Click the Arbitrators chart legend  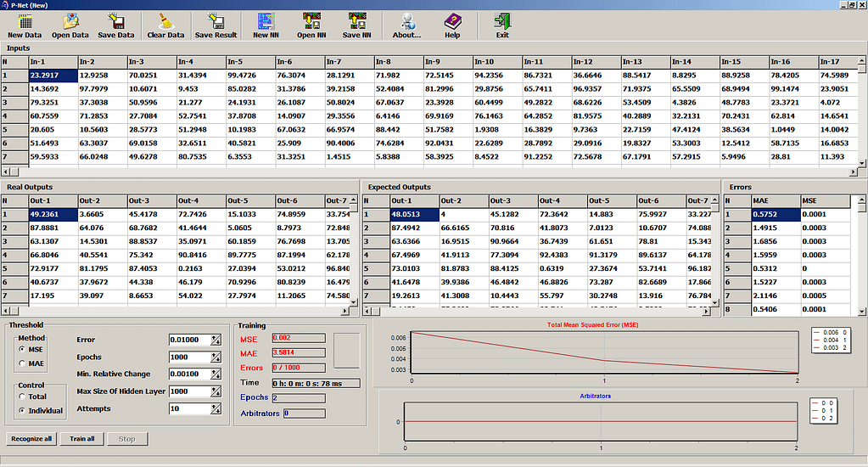(x=823, y=411)
